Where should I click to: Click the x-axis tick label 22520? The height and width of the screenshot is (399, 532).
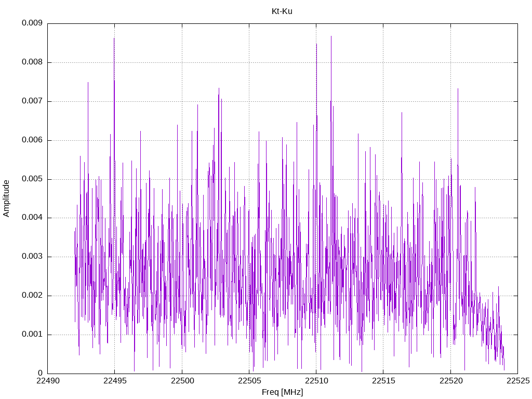[x=450, y=381]
